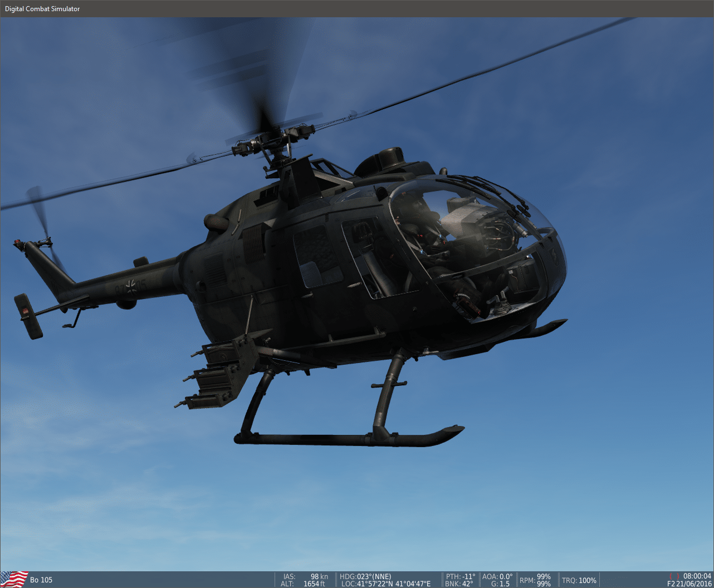The width and height of the screenshot is (714, 588).
Task: Click the G-load value 1.5
Action: click(499, 584)
